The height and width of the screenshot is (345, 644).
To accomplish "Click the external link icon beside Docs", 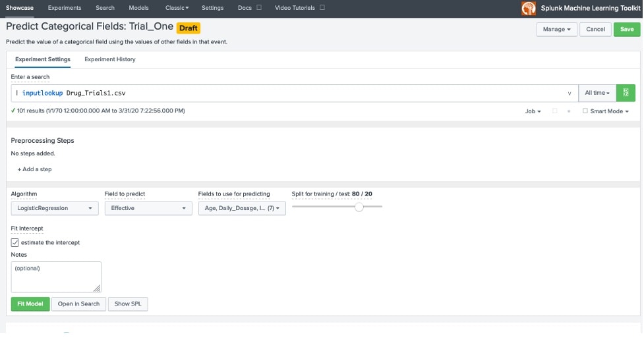I will pos(259,7).
